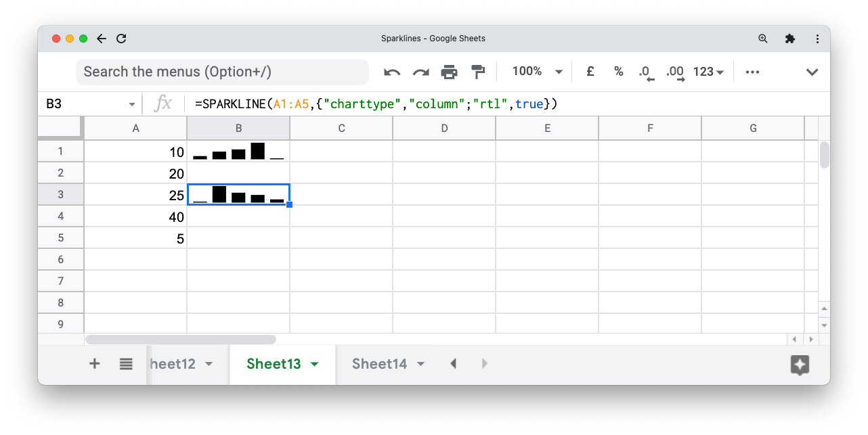Select the Paint format tool

point(478,71)
